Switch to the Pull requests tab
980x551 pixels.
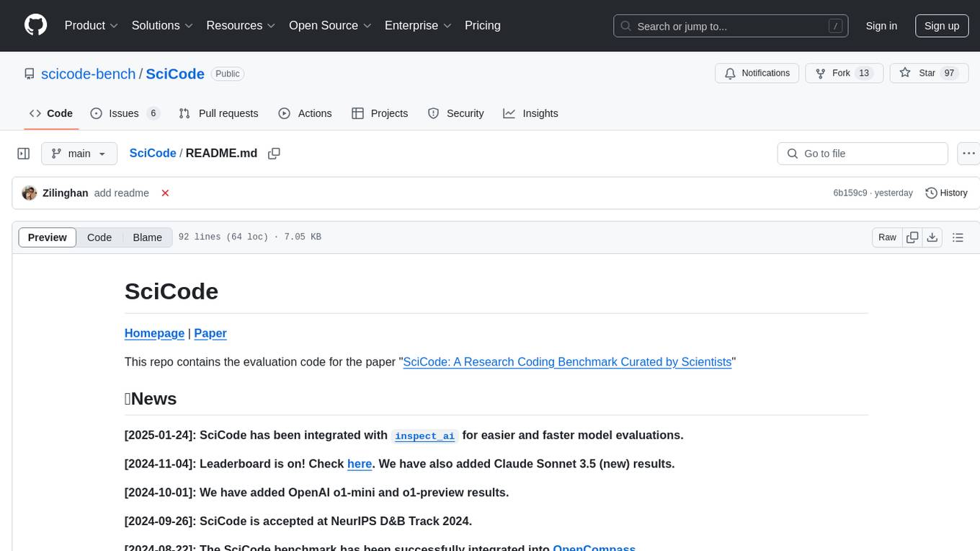click(218, 113)
